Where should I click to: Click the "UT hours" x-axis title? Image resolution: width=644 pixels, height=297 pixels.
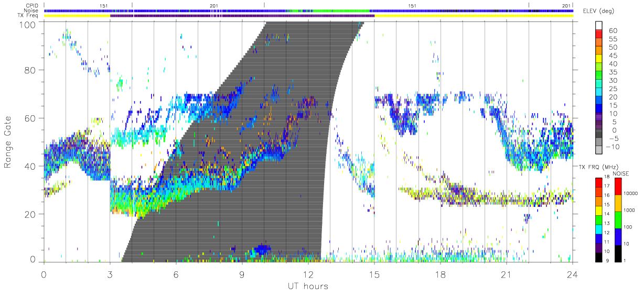click(307, 286)
